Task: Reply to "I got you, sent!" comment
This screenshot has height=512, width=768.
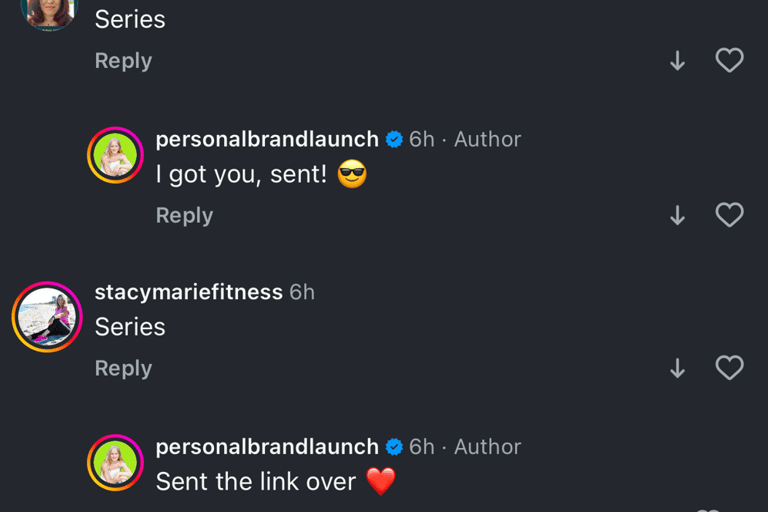Action: tap(184, 215)
